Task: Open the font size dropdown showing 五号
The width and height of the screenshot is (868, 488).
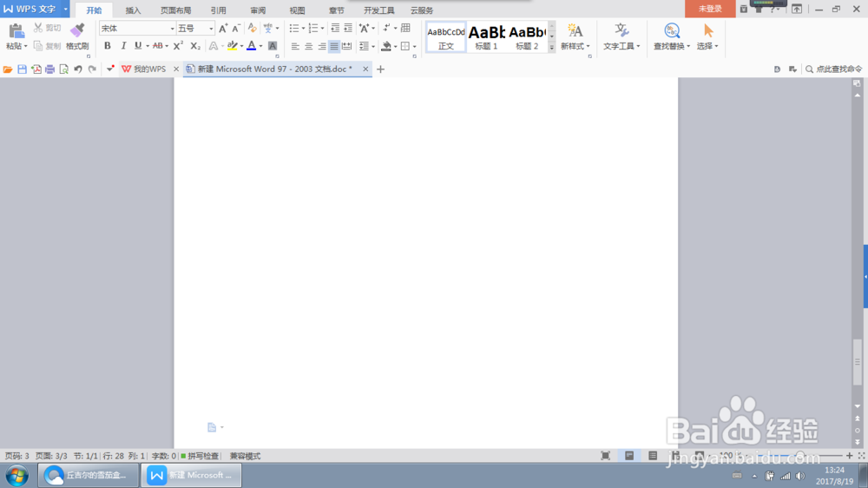Action: click(x=211, y=29)
